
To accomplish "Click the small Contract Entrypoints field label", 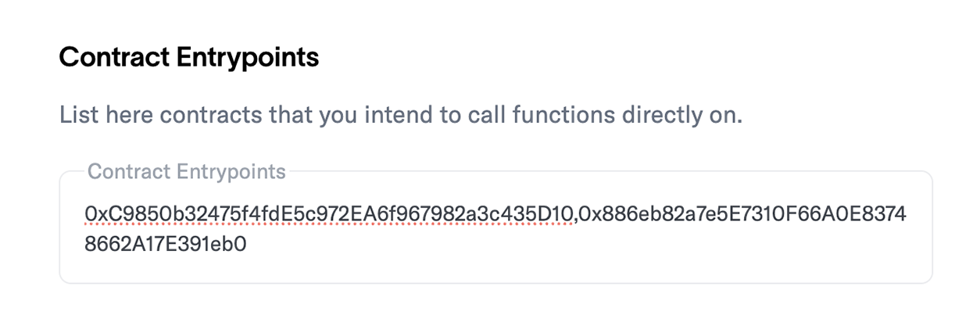I will (187, 171).
